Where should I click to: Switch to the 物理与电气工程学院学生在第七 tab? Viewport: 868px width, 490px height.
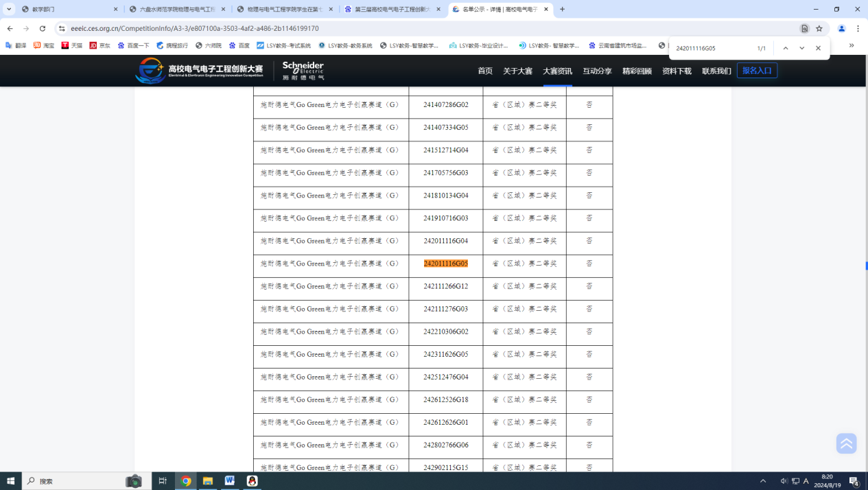pyautogui.click(x=285, y=10)
